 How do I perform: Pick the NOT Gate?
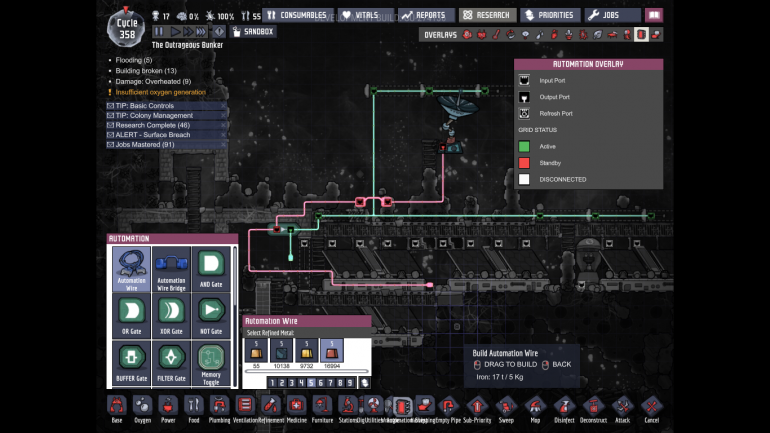[211, 316]
